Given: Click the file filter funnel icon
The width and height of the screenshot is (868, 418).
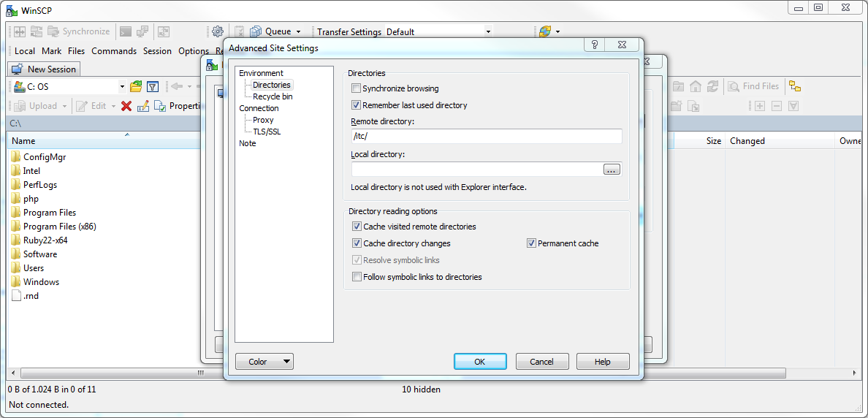Looking at the screenshot, I should 153,86.
